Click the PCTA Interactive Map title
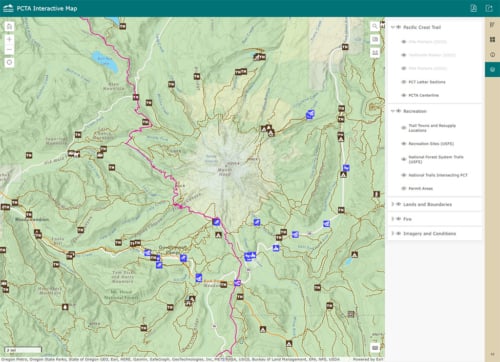 point(47,8)
